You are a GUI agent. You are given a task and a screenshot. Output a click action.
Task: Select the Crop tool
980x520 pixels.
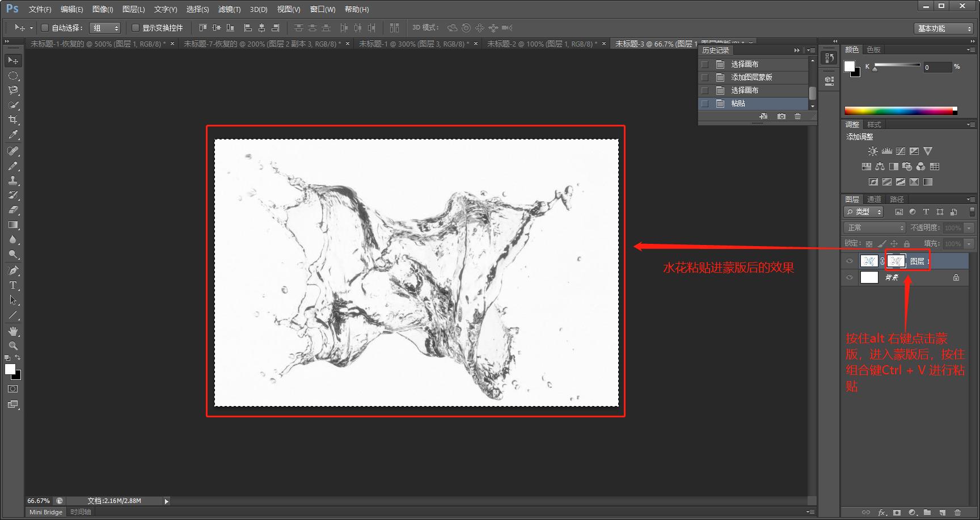[13, 120]
